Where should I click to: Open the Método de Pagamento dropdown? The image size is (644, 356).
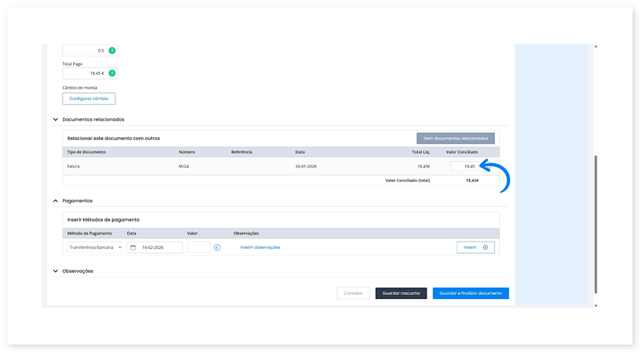[93, 247]
